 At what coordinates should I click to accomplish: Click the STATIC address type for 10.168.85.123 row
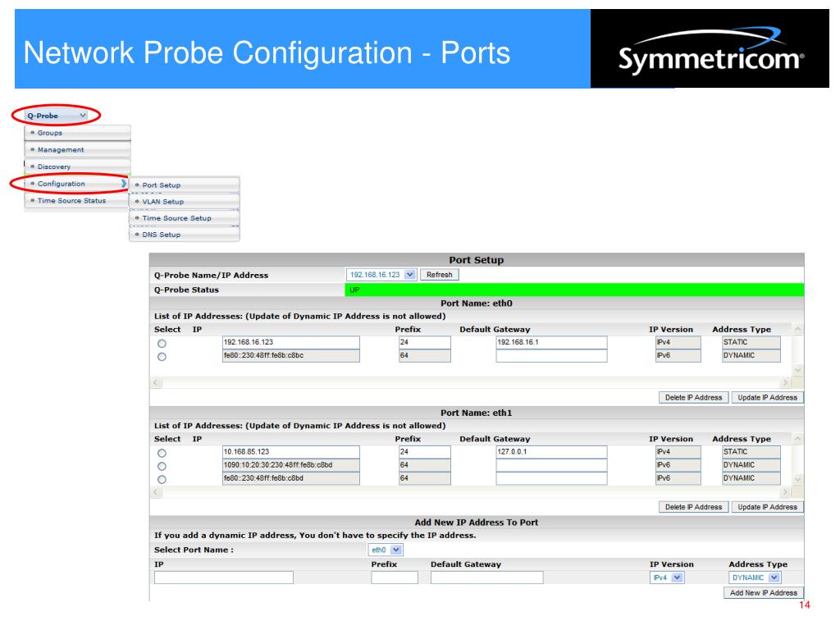coord(751,452)
